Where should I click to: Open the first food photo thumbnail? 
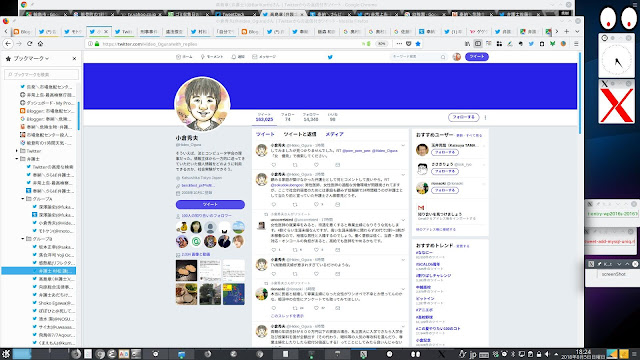pyautogui.click(x=187, y=270)
